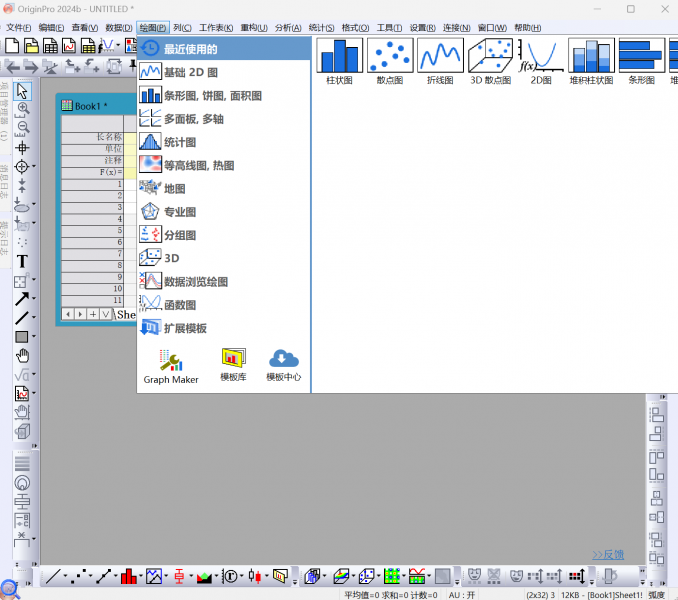
Task: Choose the 散点图 scatter plot thumbnail
Action: click(390, 61)
